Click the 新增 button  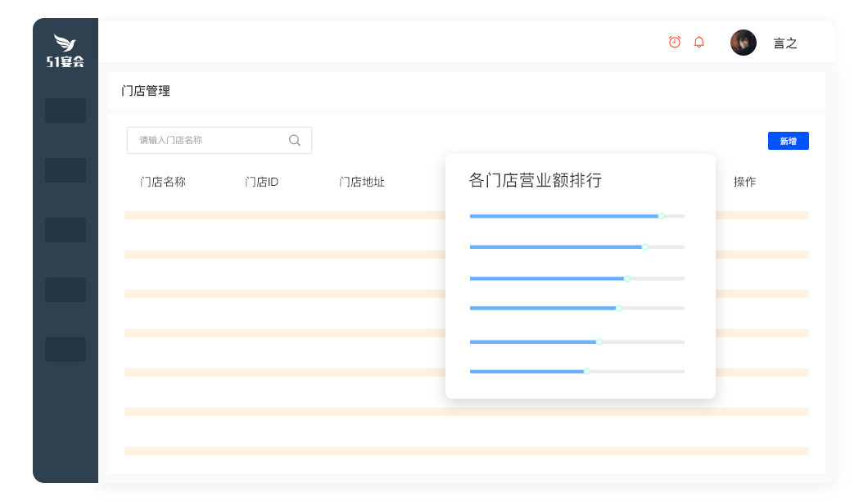pyautogui.click(x=788, y=140)
